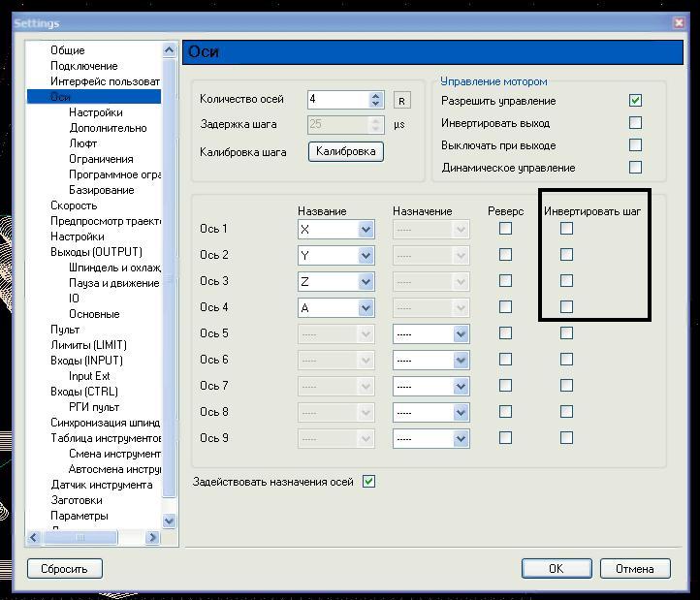Click the Калибровка button
Viewport: 700px width, 600px height.
[345, 151]
